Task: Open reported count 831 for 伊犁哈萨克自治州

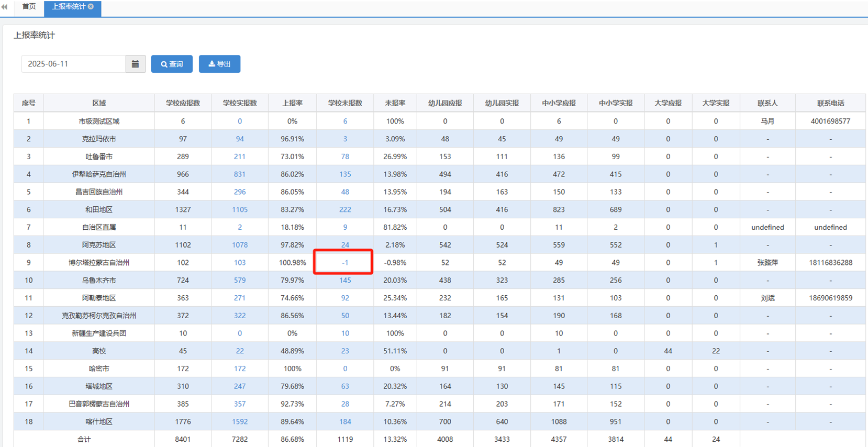Action: click(x=240, y=174)
